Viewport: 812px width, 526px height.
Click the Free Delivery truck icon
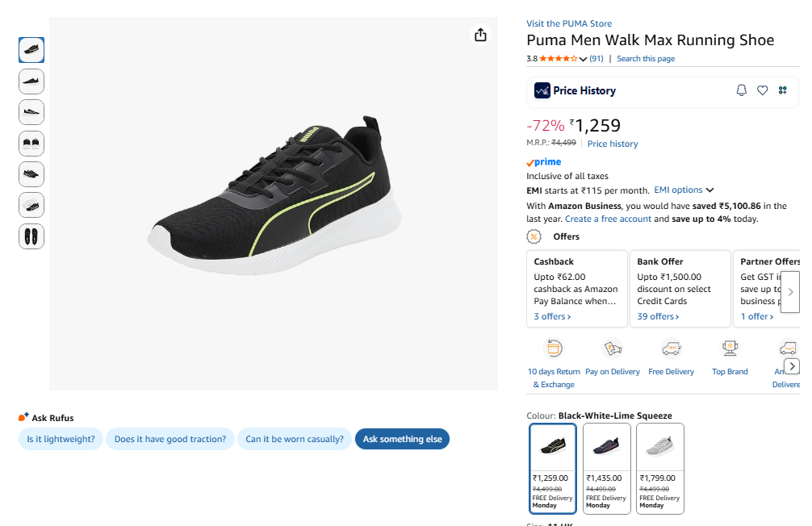(671, 349)
